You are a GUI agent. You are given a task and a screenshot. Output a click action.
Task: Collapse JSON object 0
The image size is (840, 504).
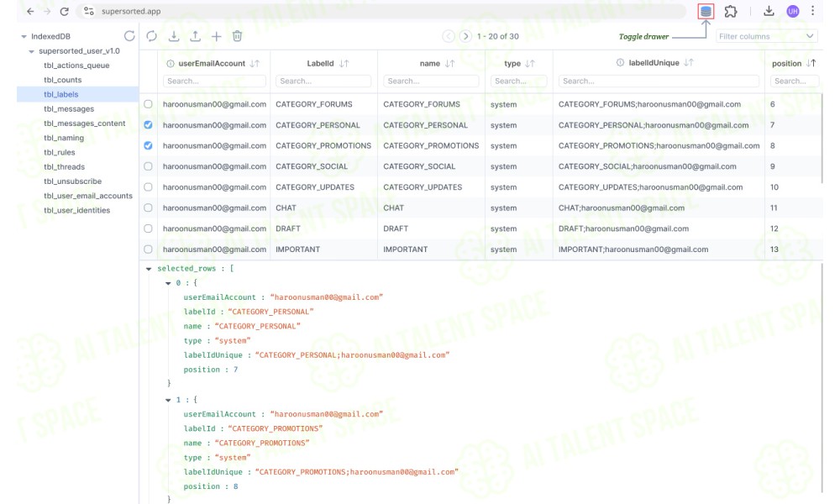pos(168,283)
